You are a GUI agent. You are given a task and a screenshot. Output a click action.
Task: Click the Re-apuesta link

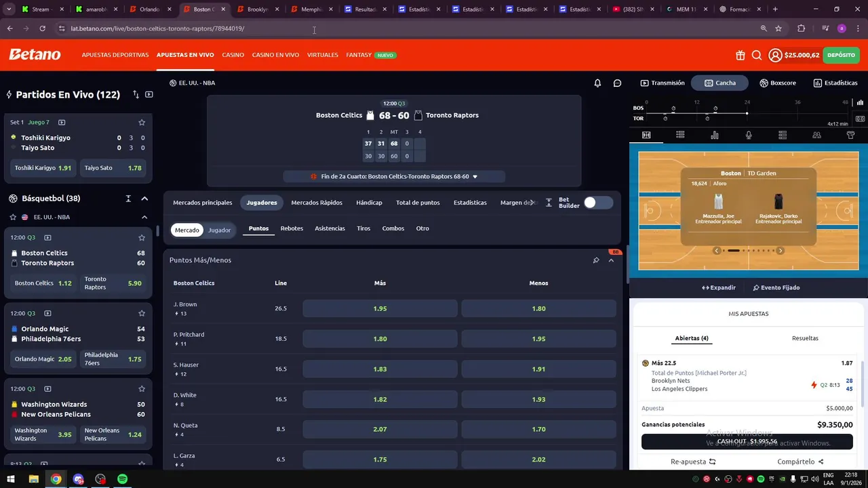tap(693, 462)
